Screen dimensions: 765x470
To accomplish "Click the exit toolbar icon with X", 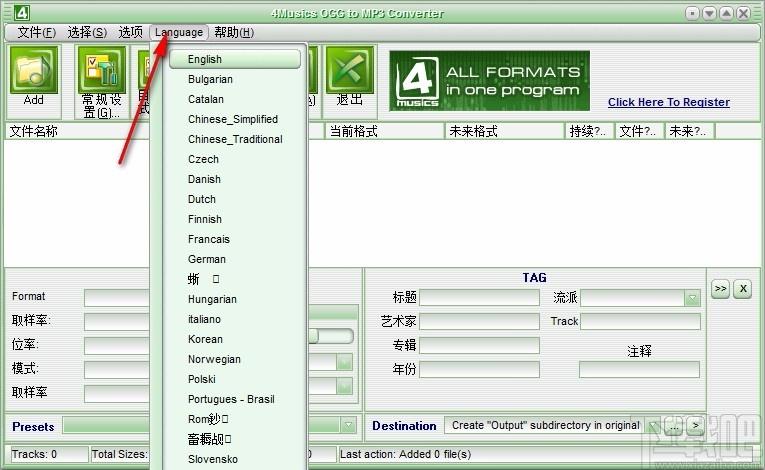I will [x=349, y=69].
